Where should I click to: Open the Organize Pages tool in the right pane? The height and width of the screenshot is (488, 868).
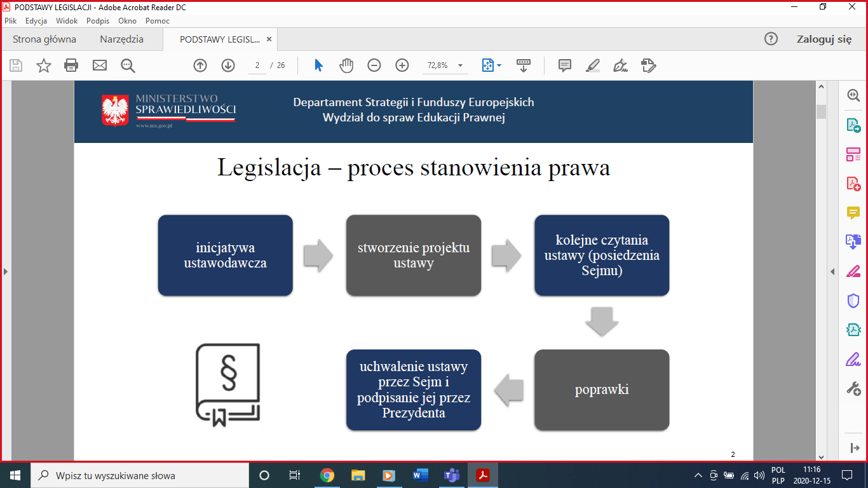pos(853,154)
